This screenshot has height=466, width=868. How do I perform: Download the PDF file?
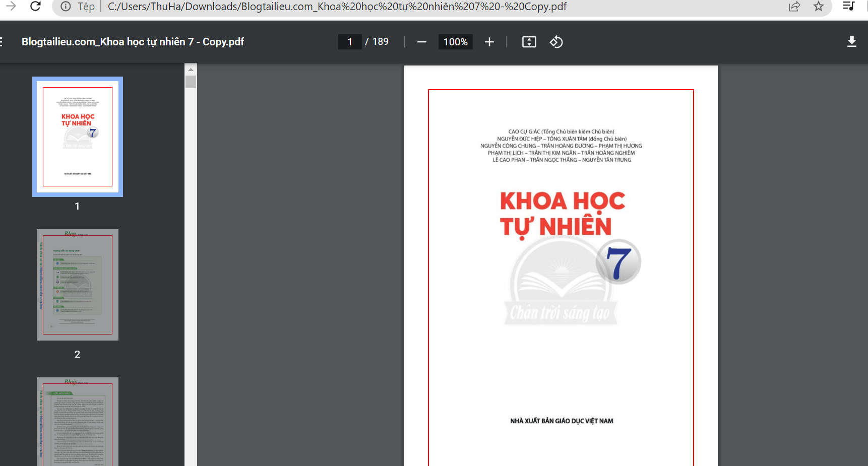(852, 42)
